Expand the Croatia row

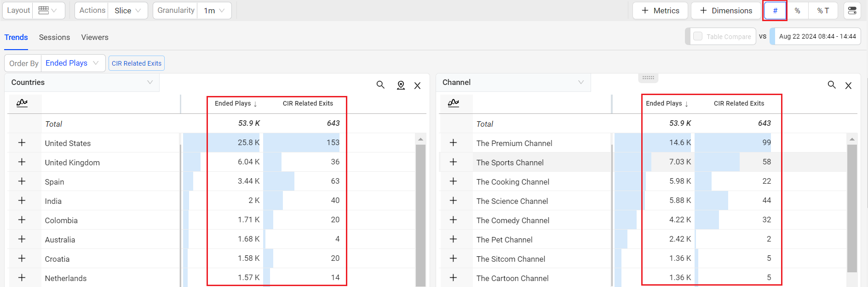click(x=22, y=259)
